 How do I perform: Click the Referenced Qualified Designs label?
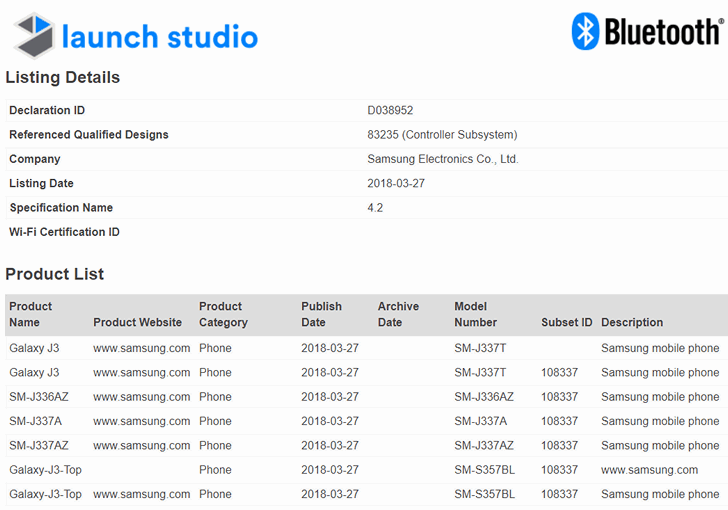(x=89, y=135)
